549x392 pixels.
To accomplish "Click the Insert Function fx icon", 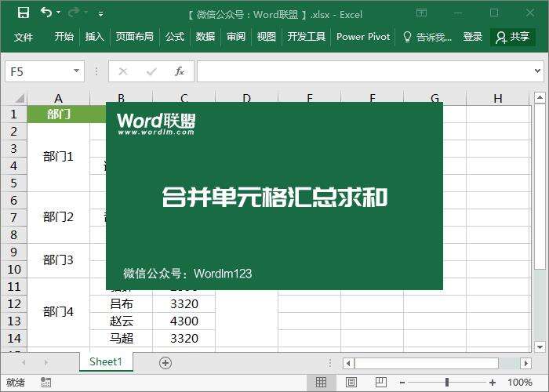I will pos(180,71).
